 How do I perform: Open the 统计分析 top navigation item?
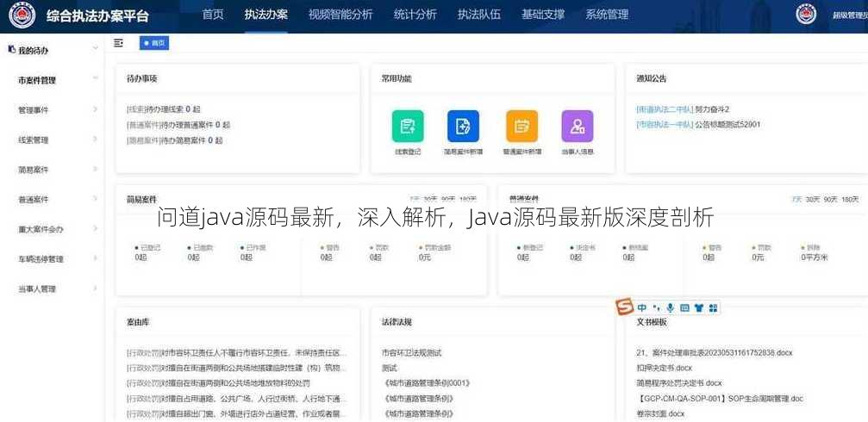(415, 15)
